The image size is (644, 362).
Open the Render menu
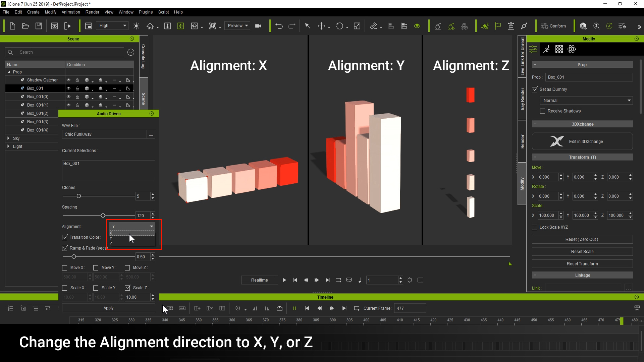tap(92, 12)
